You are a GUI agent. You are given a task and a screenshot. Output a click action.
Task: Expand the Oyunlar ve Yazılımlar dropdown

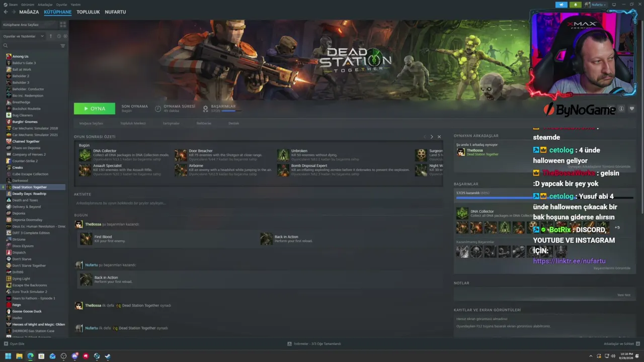(23, 36)
